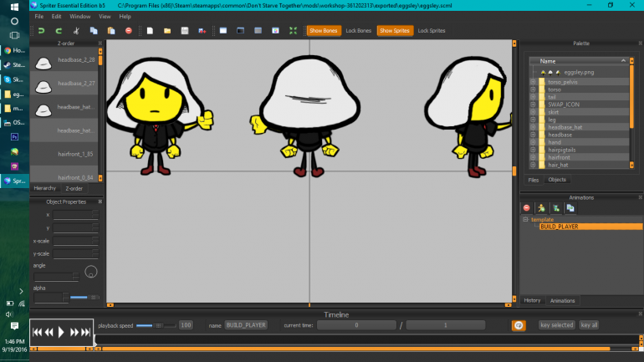
Task: Toggle the Show Sprites button
Action: [395, 31]
